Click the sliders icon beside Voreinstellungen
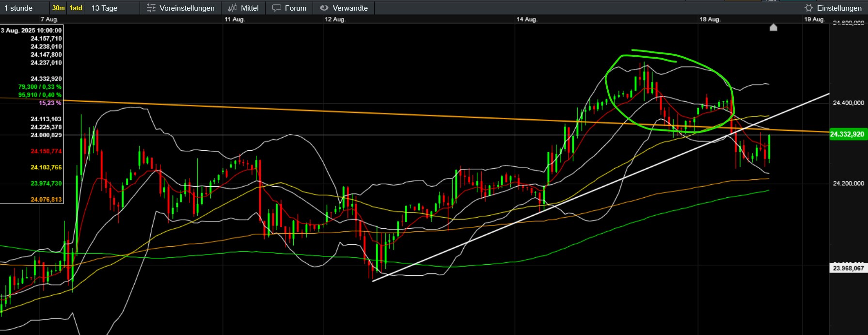 [151, 8]
